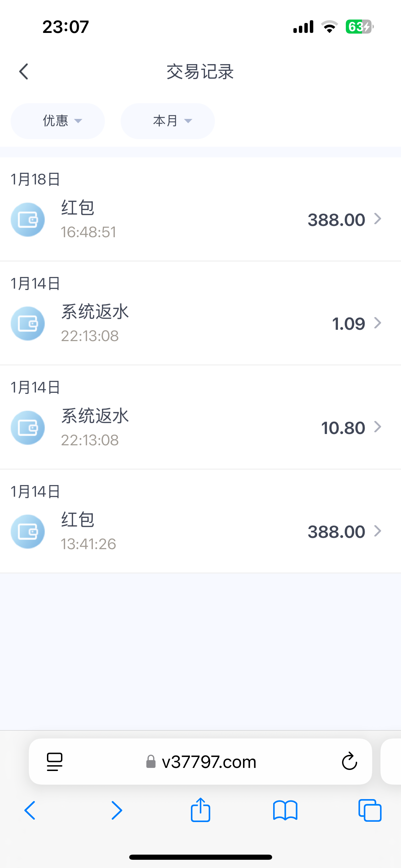Tap wallet icon of 系统返水 1.09 entry
Screen dimensions: 401x868
28,324
